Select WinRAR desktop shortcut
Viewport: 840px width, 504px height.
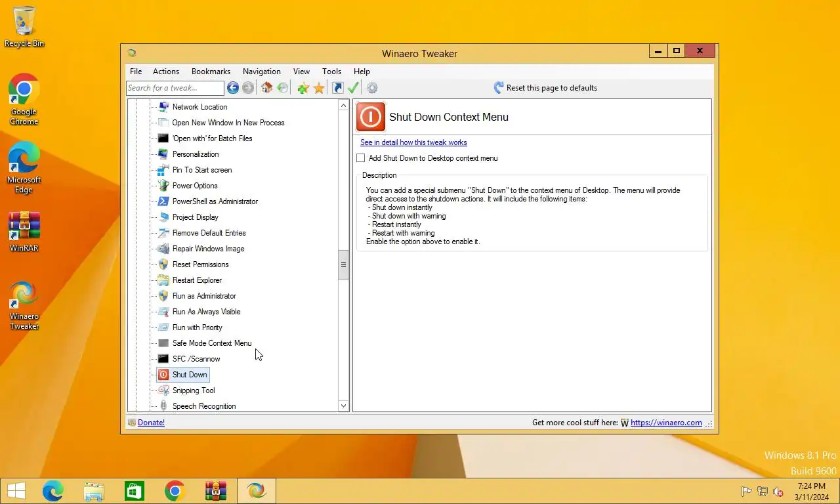pyautogui.click(x=24, y=232)
